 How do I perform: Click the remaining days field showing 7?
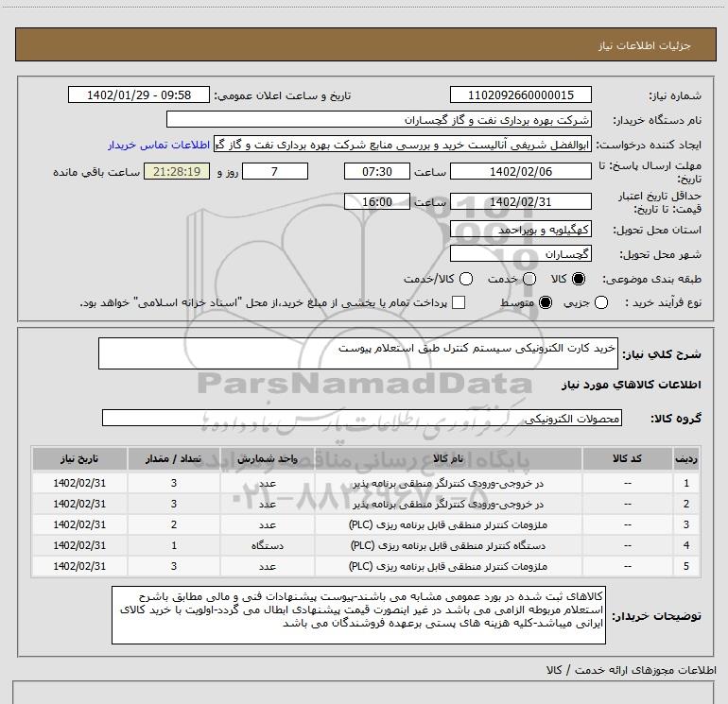(x=275, y=172)
